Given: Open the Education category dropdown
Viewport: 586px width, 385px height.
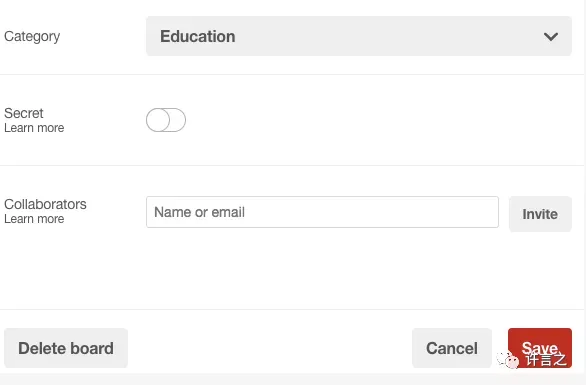Looking at the screenshot, I should tap(359, 36).
